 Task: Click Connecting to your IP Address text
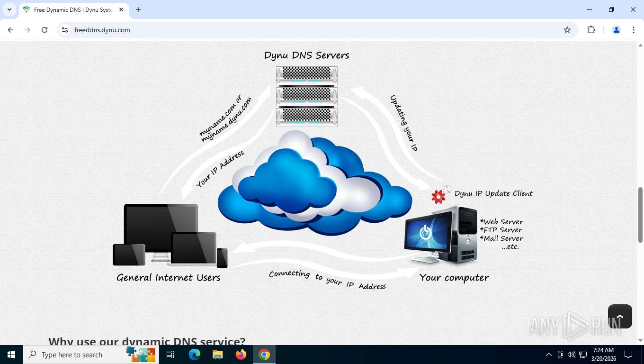click(327, 280)
